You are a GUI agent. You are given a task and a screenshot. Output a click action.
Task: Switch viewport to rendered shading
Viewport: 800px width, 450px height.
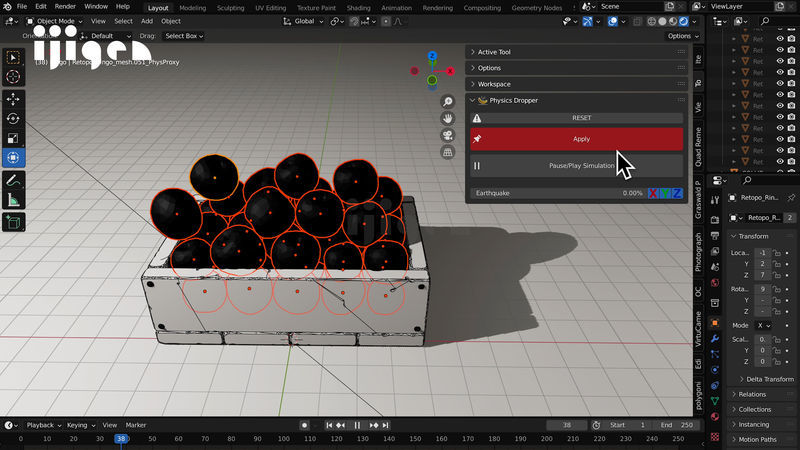684,21
